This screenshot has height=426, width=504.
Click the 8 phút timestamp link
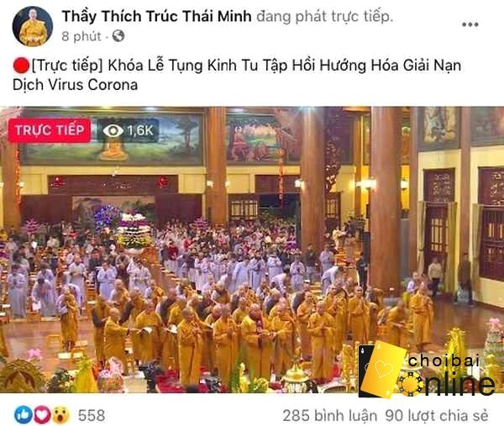click(81, 36)
